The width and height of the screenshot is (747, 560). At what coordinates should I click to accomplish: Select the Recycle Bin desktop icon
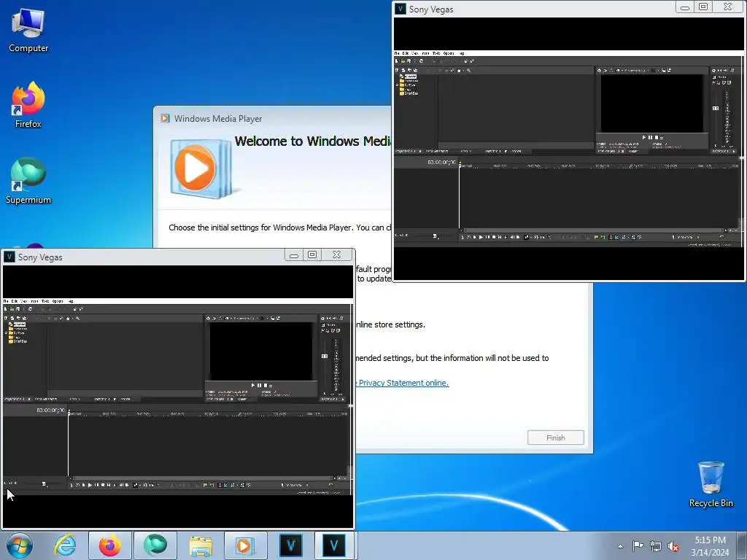[x=711, y=484]
